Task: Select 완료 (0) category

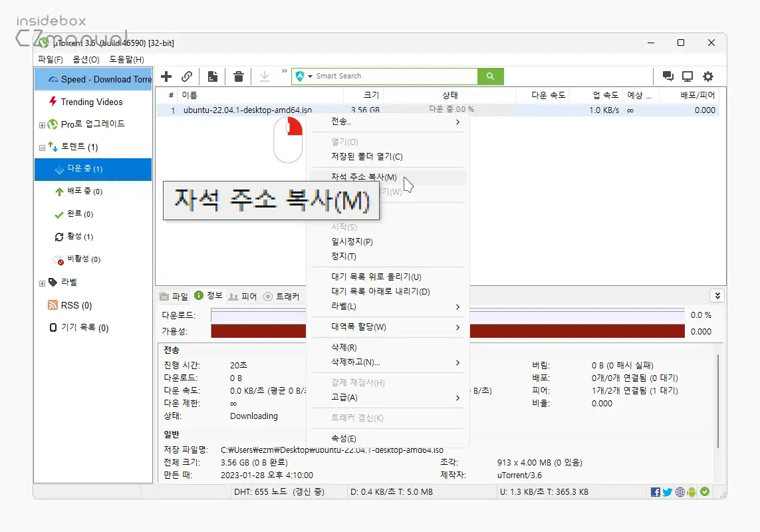Action: 80,214
